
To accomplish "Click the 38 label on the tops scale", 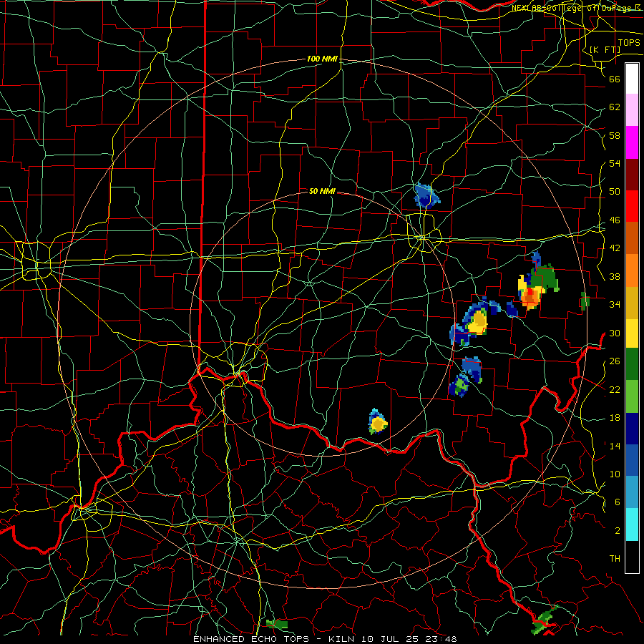I will click(x=615, y=276).
